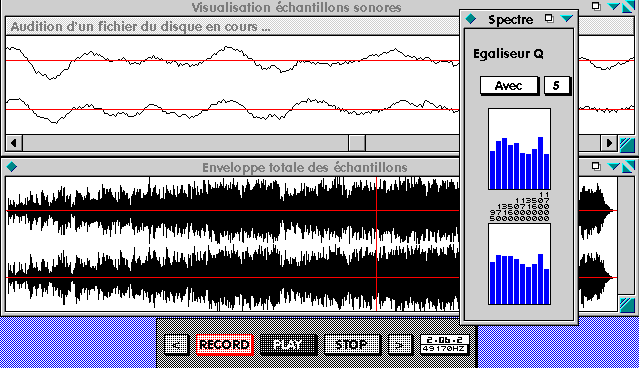Click the lower channel envelope waveform
Viewport: 639px width, 368px height.
232,278
